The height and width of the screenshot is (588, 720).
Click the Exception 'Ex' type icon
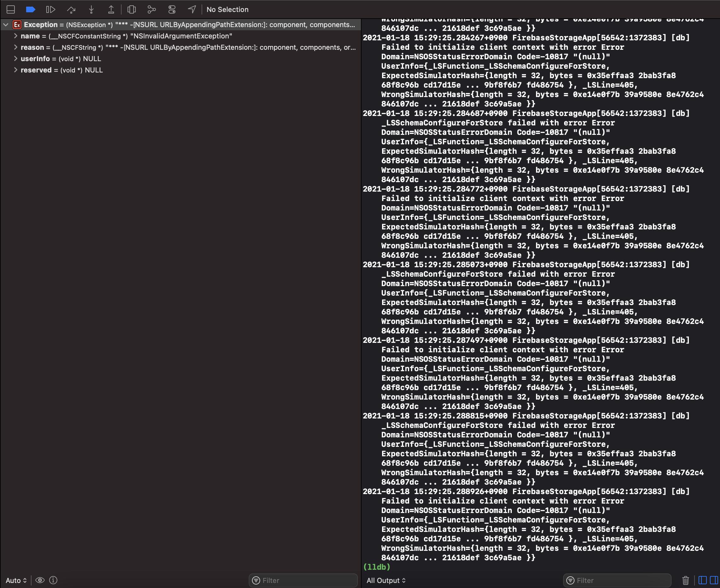[17, 25]
